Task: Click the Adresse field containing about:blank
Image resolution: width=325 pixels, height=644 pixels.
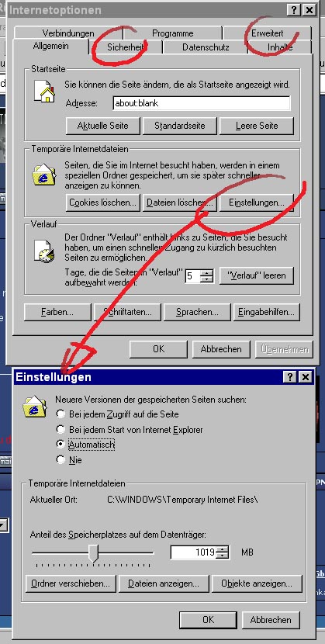Action: pyautogui.click(x=202, y=103)
